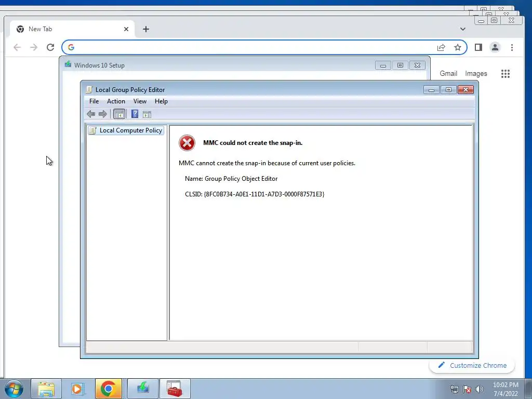Bookmark this tab with the star icon
The image size is (532, 399).
458,47
